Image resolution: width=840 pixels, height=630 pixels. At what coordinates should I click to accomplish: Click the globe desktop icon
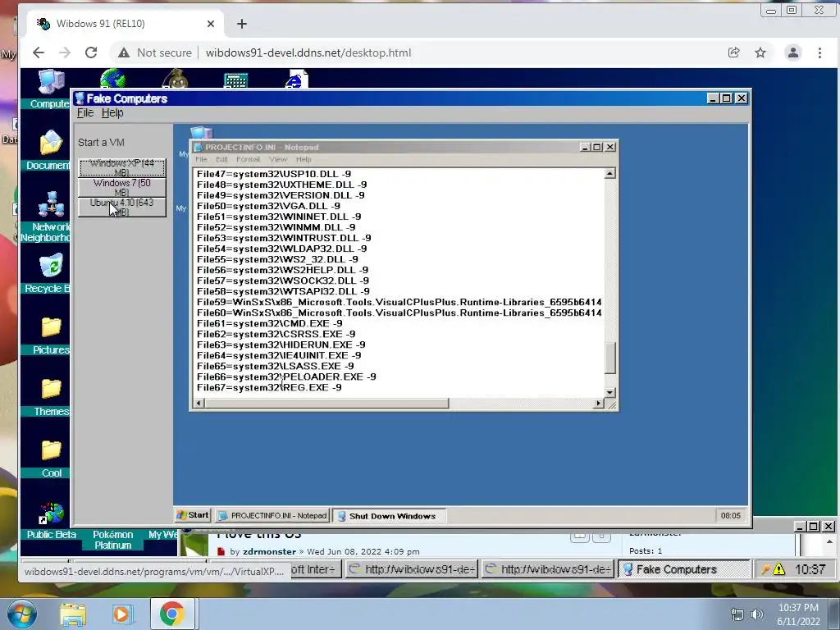click(x=112, y=80)
